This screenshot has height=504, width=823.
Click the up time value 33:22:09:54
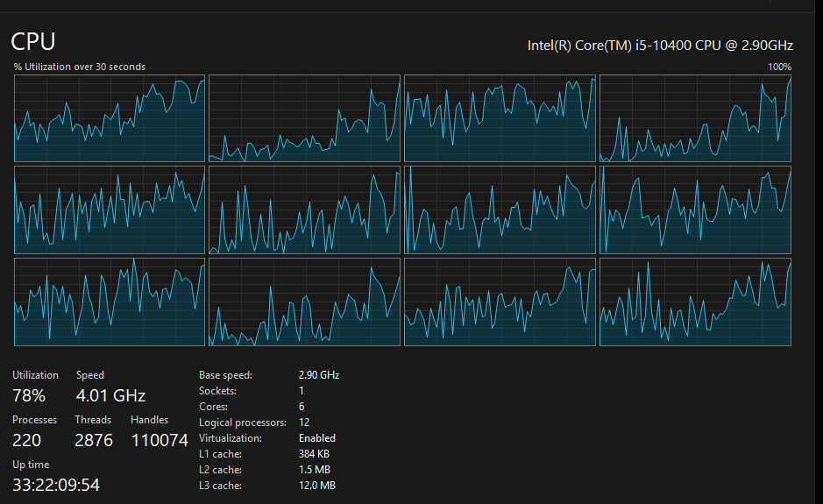pos(56,485)
